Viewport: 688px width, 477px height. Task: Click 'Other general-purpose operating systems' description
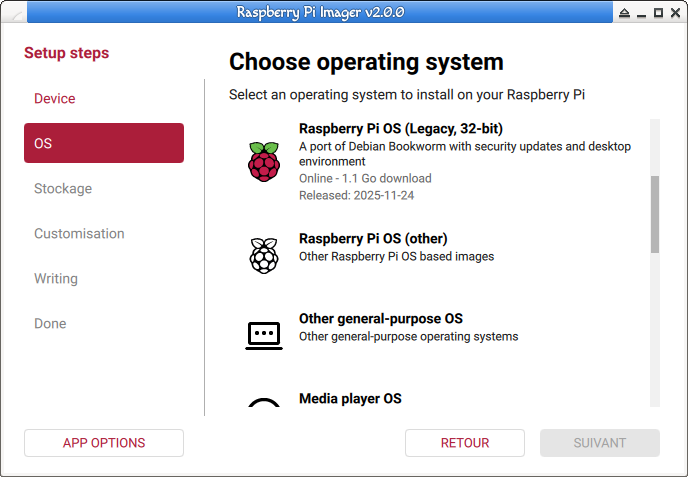coord(408,337)
